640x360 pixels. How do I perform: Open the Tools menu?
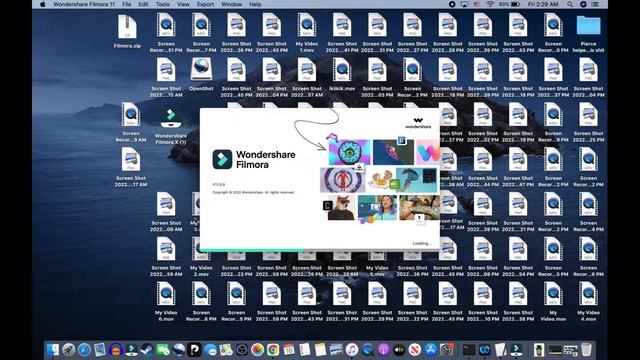(162, 4)
